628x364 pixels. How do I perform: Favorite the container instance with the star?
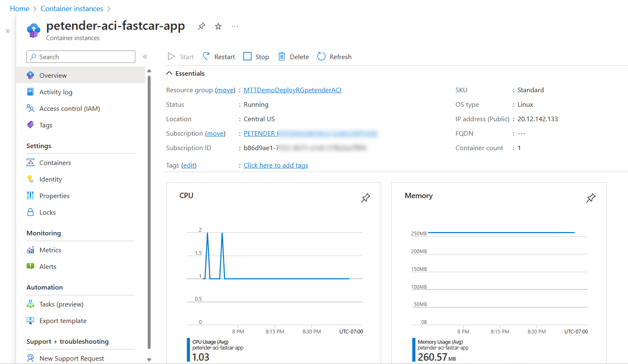coord(218,26)
